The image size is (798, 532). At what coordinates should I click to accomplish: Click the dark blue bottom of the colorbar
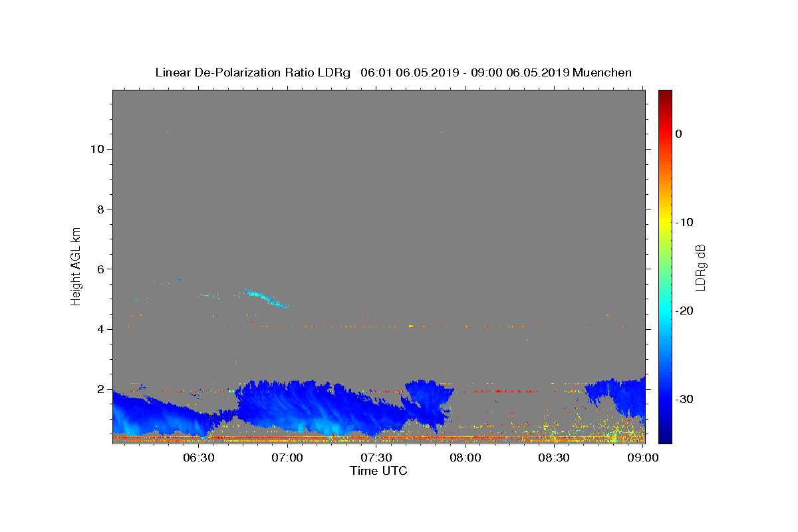point(665,436)
